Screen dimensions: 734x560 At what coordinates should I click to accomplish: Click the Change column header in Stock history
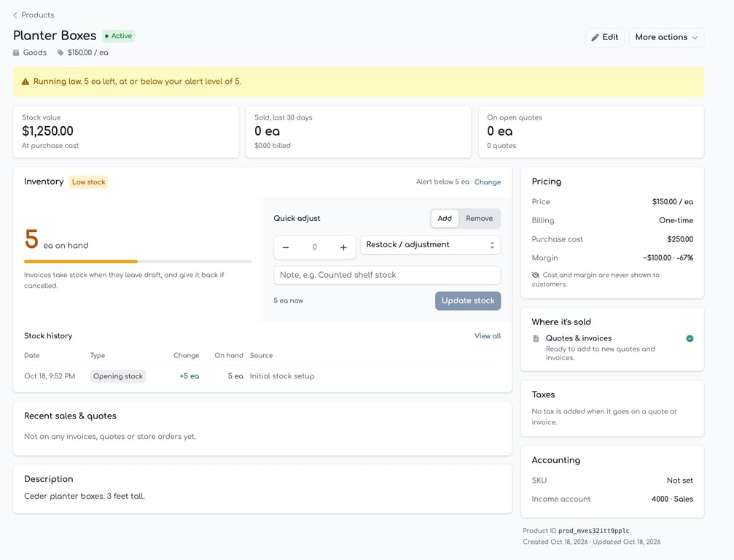(x=187, y=356)
